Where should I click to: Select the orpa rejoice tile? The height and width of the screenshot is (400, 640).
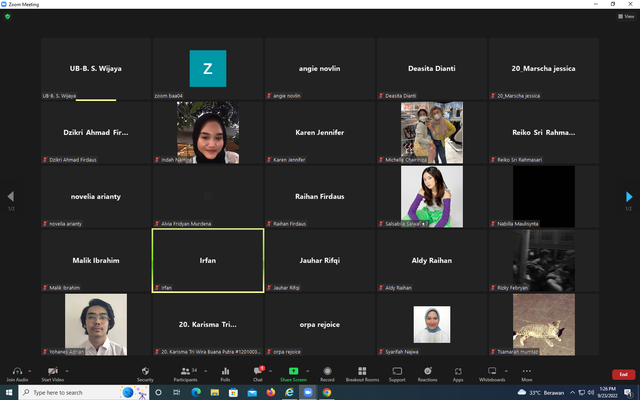320,324
